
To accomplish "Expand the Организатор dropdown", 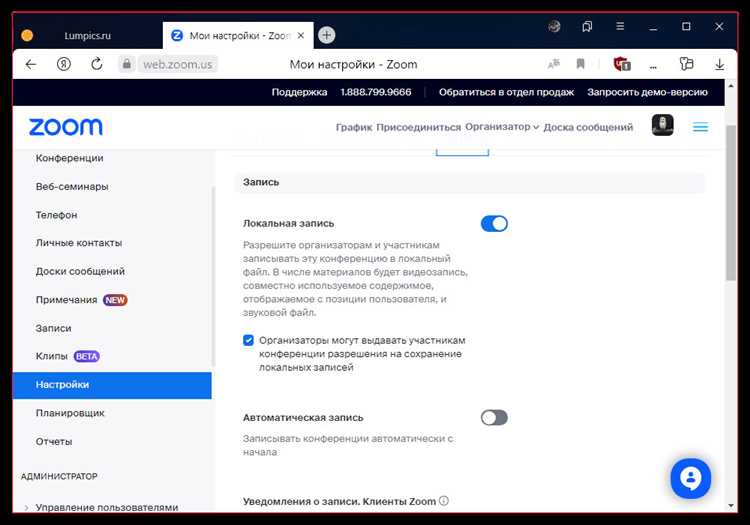I will (502, 127).
